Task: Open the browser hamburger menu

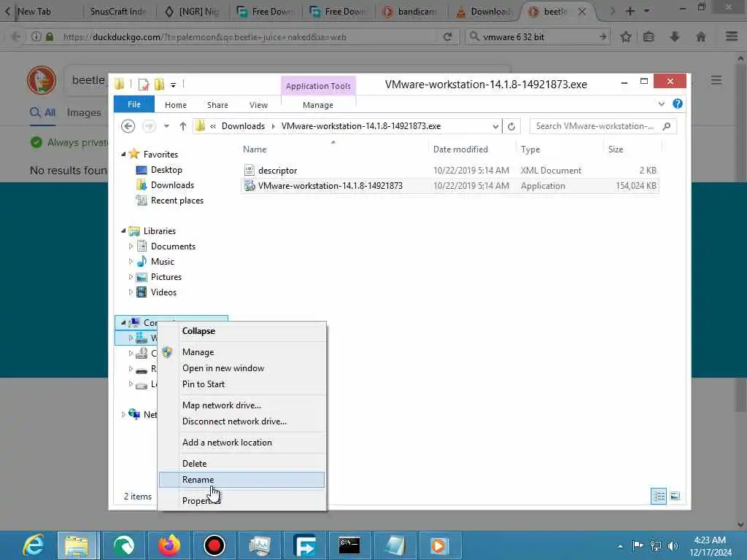Action: tap(731, 36)
